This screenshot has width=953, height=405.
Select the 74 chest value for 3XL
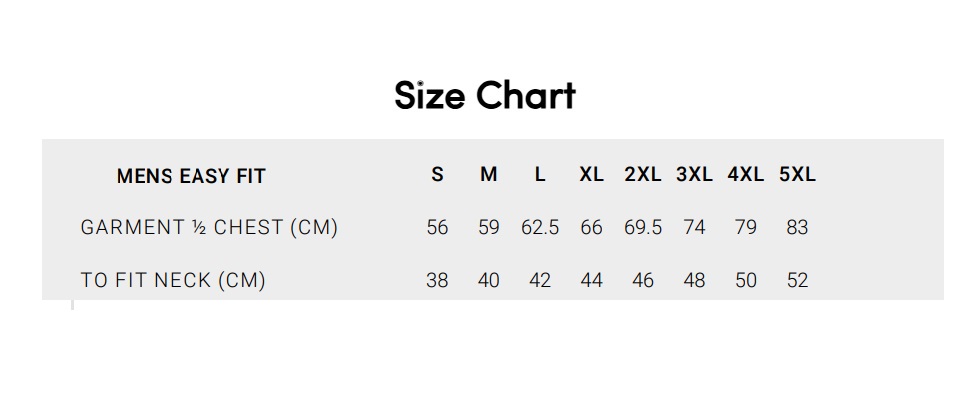click(x=694, y=228)
